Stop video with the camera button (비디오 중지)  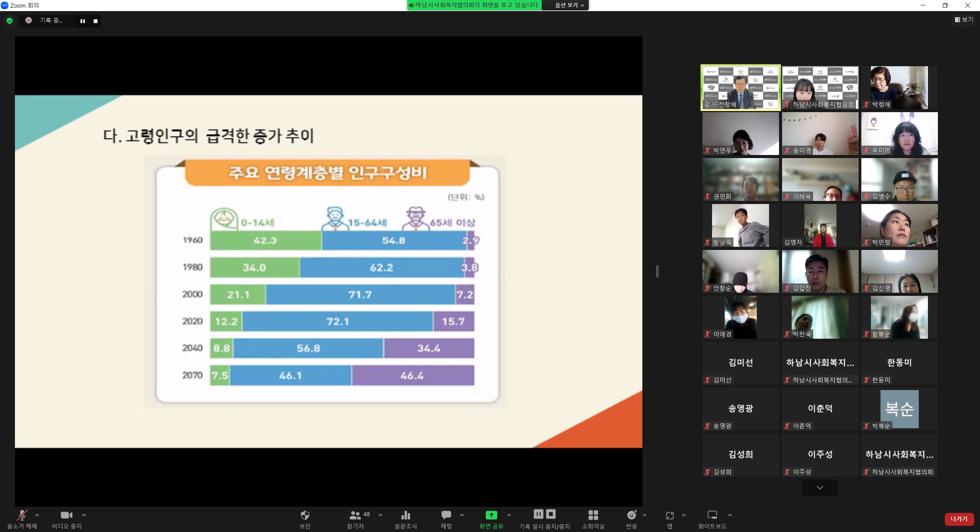[67, 515]
